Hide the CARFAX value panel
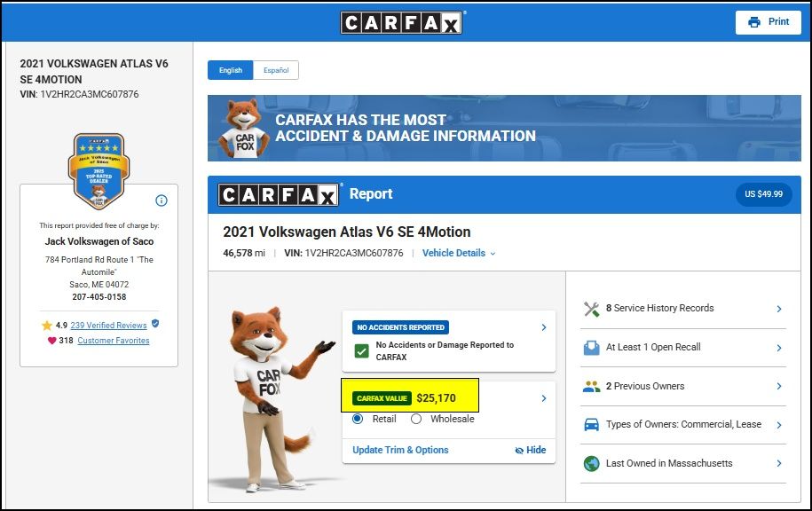Screen dimensions: 812x511 (x=531, y=450)
